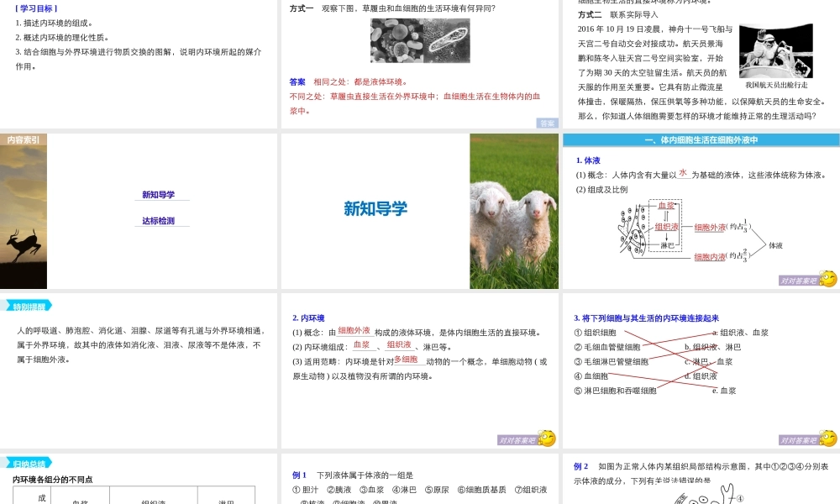Click the smiley icon on the cell-matching slide
The image size is (840, 504).
(x=828, y=438)
